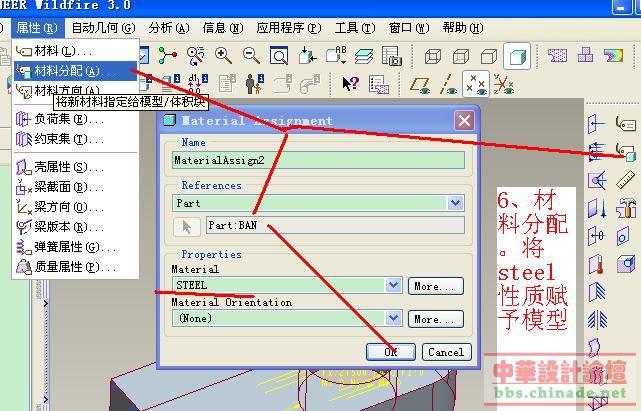Select the gravity load icon
The width and height of the screenshot is (641, 411).
coord(597,208)
